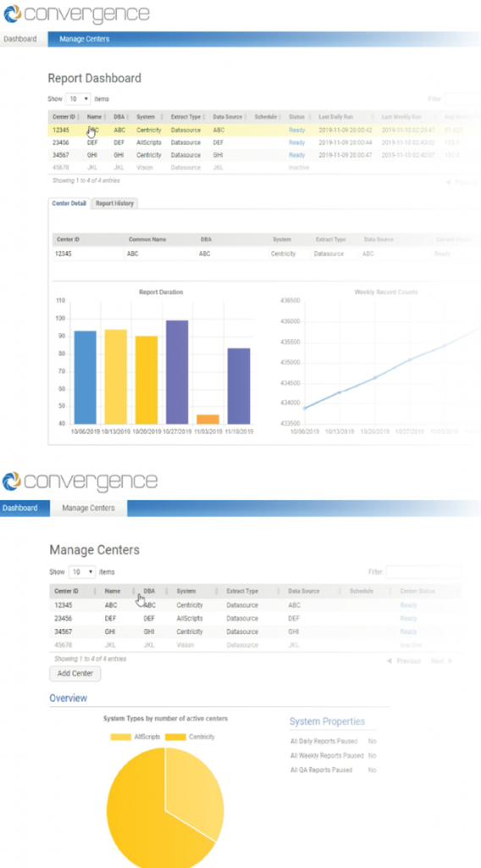Sort Manage Centers table by Extract Type

click(x=252, y=591)
